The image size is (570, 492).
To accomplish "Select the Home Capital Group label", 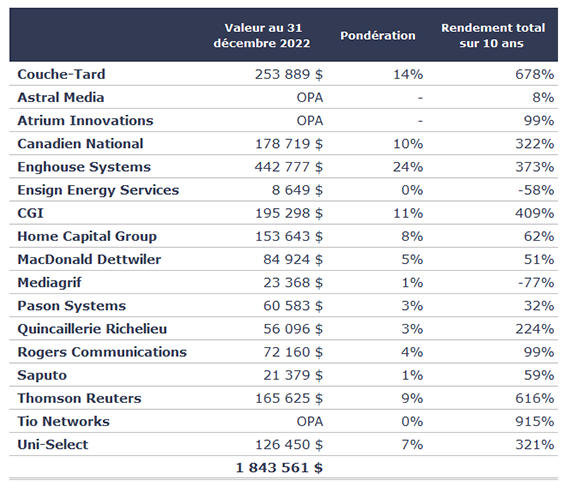I will [x=87, y=236].
